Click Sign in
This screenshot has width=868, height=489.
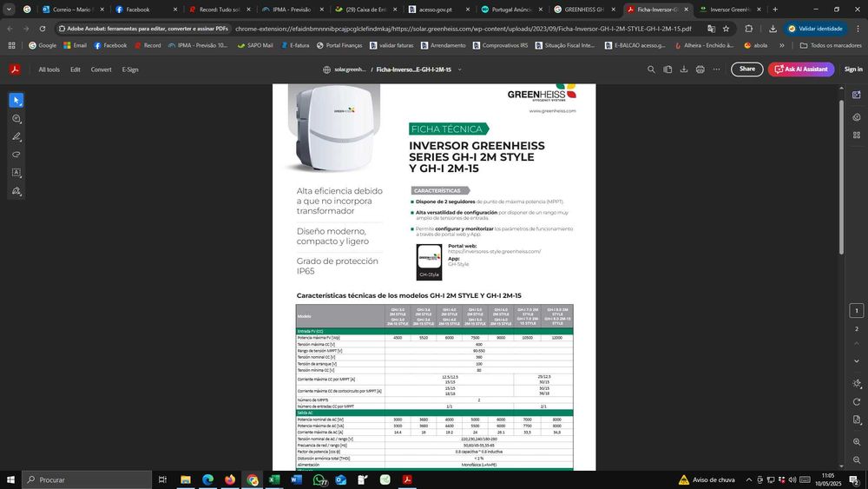853,69
